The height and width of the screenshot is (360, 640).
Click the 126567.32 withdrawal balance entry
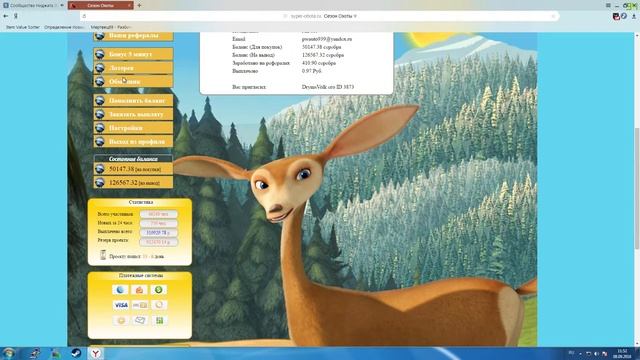click(x=133, y=182)
